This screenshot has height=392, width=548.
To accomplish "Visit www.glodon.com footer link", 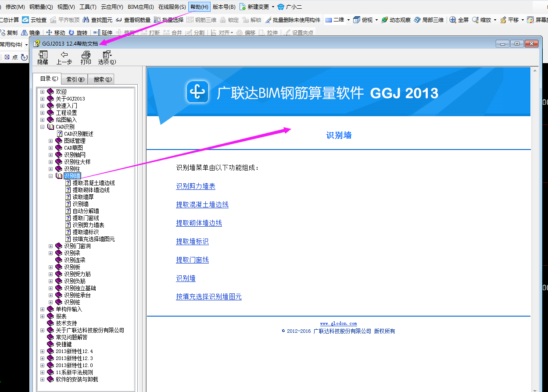I will (338, 324).
